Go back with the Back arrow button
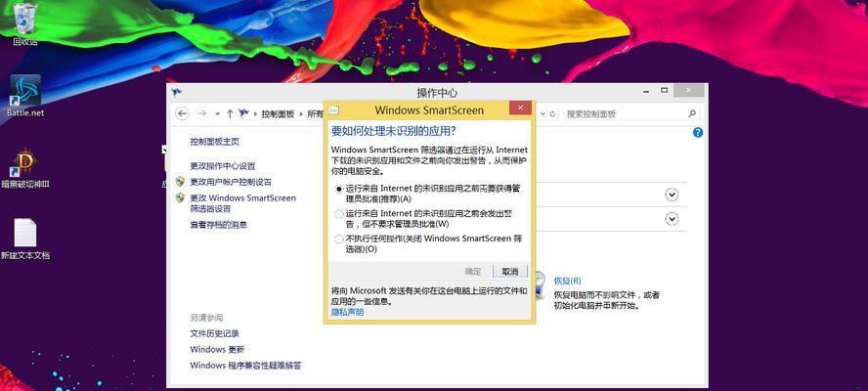 pyautogui.click(x=182, y=113)
